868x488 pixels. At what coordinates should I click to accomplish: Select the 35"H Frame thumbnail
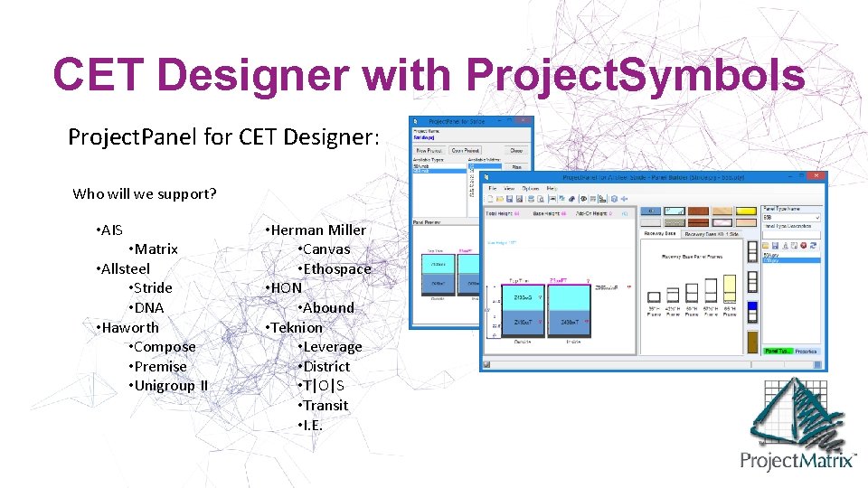click(x=654, y=297)
